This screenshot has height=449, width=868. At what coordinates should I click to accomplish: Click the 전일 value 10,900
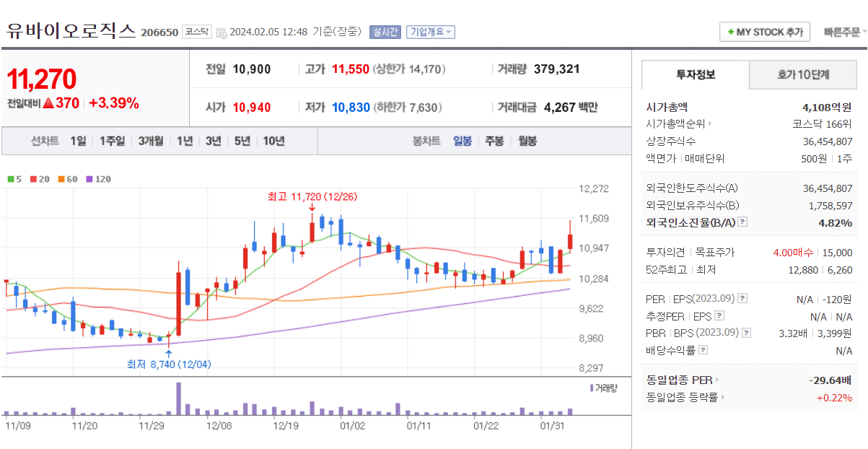[252, 69]
